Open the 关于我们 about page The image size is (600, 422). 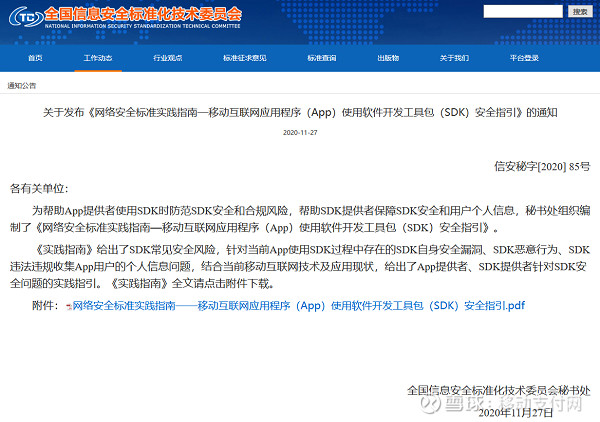[454, 58]
